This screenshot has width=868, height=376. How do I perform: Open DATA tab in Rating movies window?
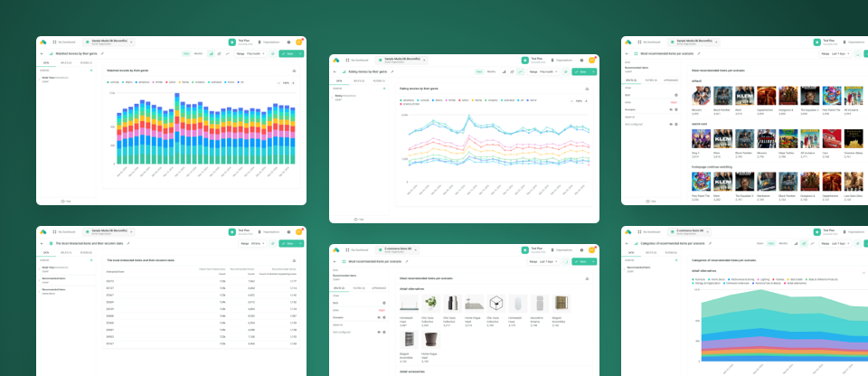tap(339, 80)
